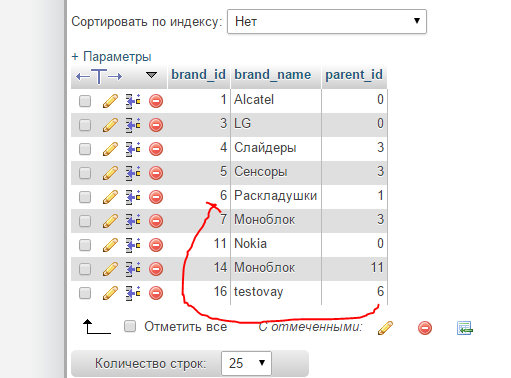Copy the Сенсоры row
This screenshot has height=378, width=511.
click(x=133, y=173)
